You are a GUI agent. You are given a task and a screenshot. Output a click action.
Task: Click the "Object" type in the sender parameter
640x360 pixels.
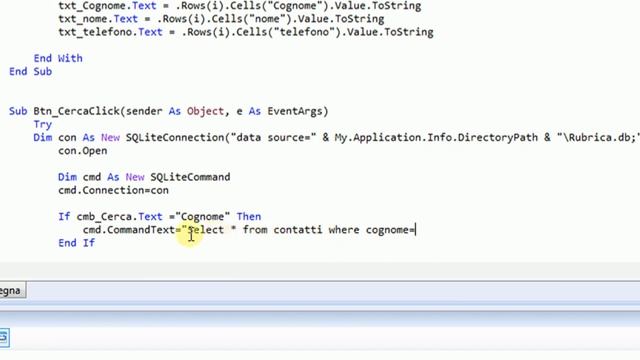(x=205, y=111)
